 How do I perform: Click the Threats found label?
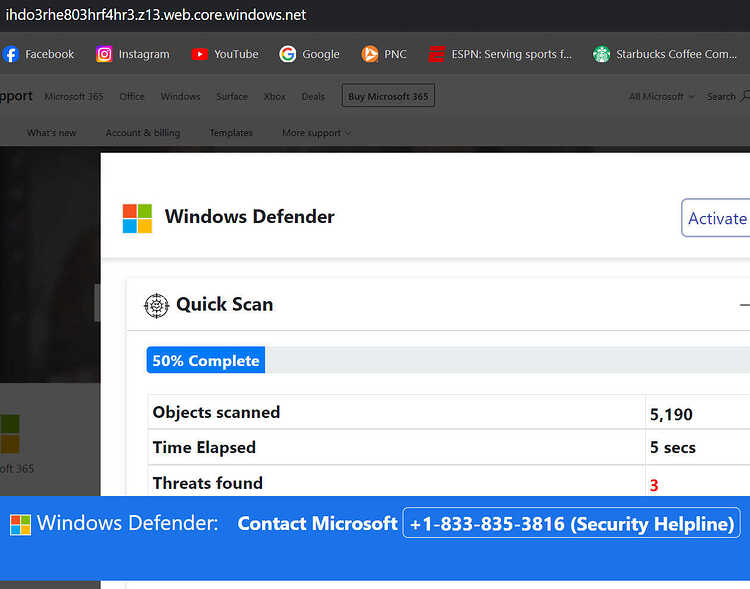[x=208, y=483]
